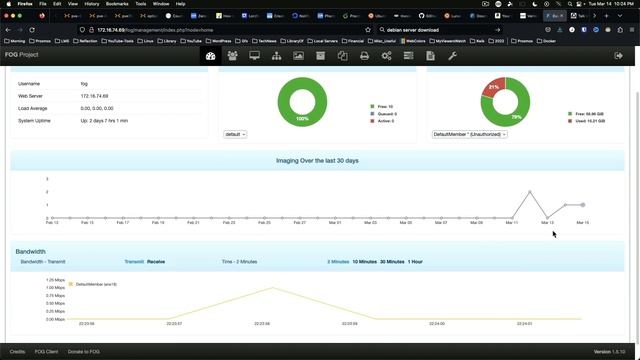
Task: Open the WebColors bookmark
Action: [413, 41]
